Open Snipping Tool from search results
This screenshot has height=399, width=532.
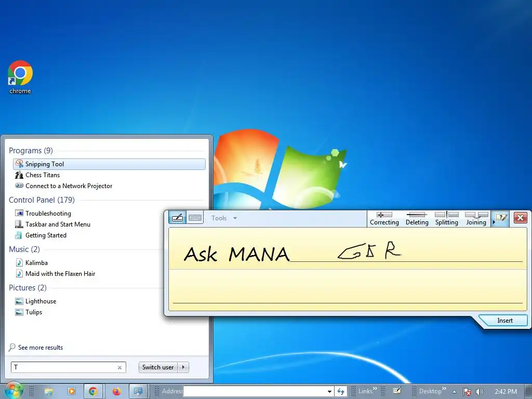[109, 164]
